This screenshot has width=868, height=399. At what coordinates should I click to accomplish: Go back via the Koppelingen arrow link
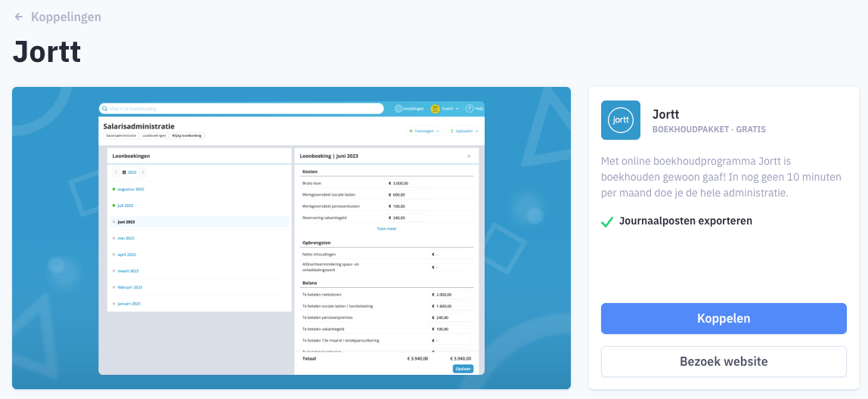coord(57,17)
